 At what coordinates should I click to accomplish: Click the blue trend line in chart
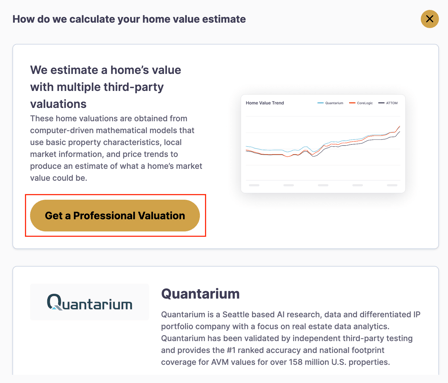[267, 150]
